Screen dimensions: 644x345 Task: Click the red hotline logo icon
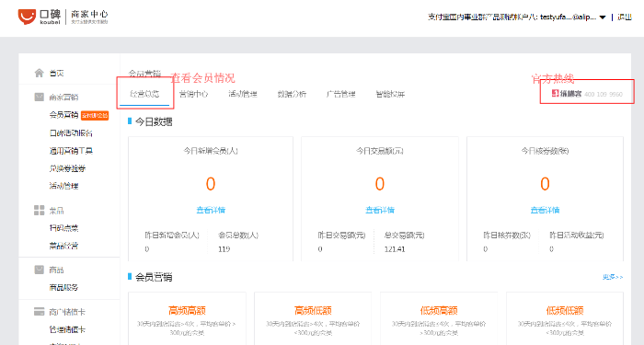point(556,94)
